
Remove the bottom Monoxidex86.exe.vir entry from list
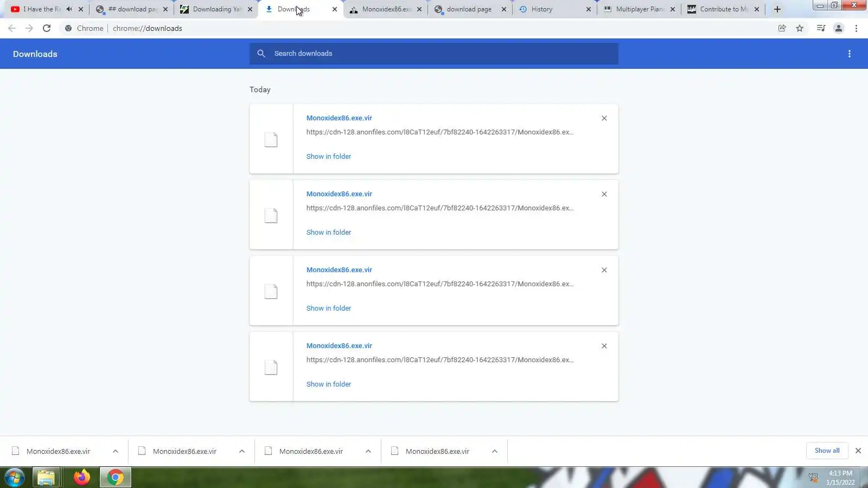[x=604, y=346]
